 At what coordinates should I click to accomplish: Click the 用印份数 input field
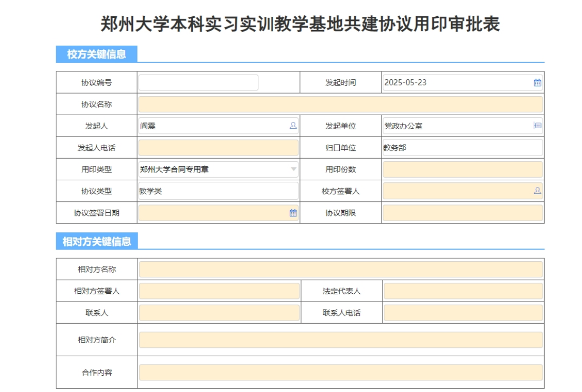[x=463, y=169]
